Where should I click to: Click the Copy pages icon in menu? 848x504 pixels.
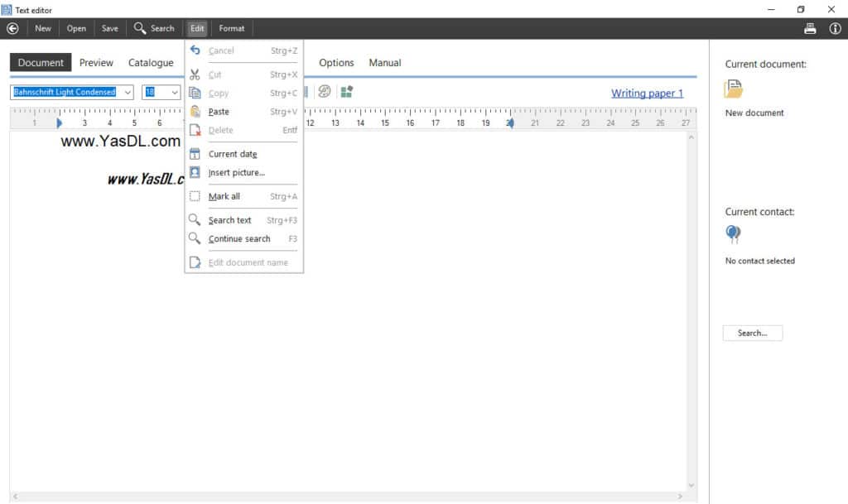tap(195, 93)
